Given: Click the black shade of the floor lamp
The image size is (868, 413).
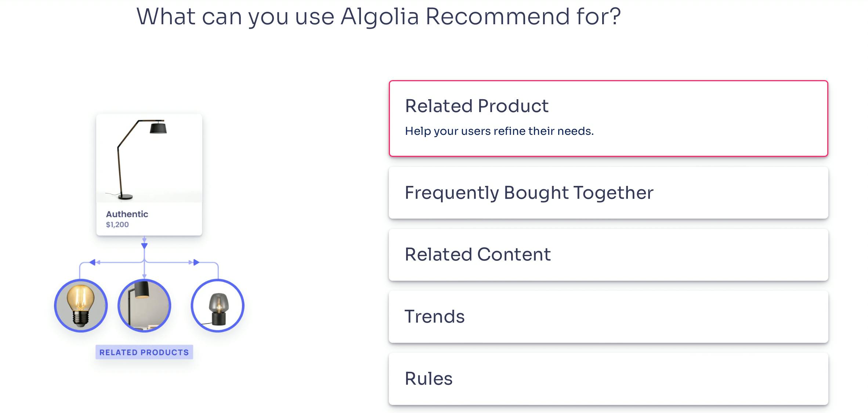Looking at the screenshot, I should point(158,128).
